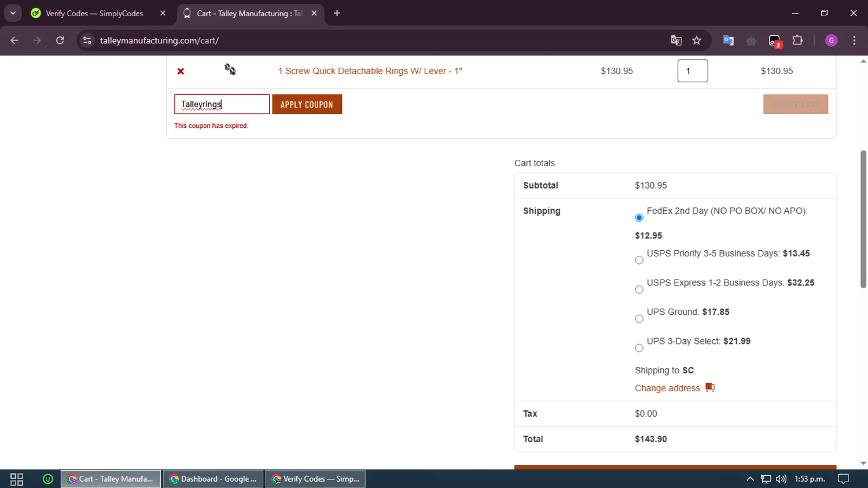
Task: Open the extension with red 2 badge
Action: (x=775, y=41)
